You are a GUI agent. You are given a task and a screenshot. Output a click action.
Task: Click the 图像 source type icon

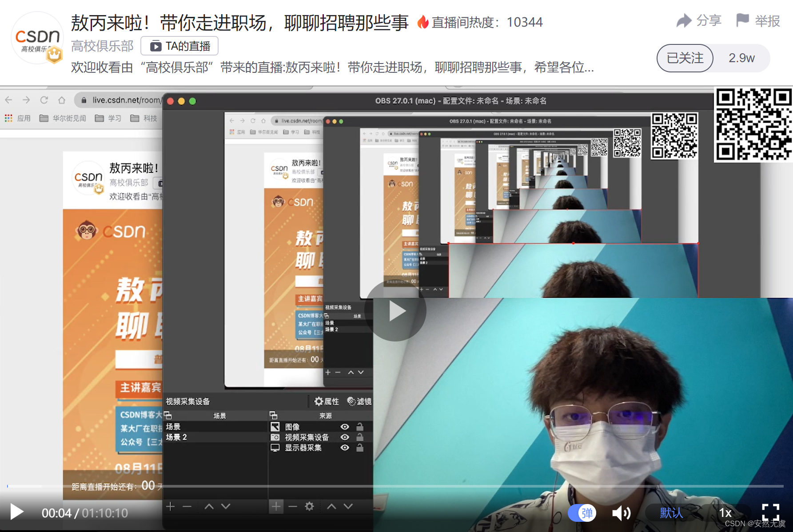tap(275, 427)
